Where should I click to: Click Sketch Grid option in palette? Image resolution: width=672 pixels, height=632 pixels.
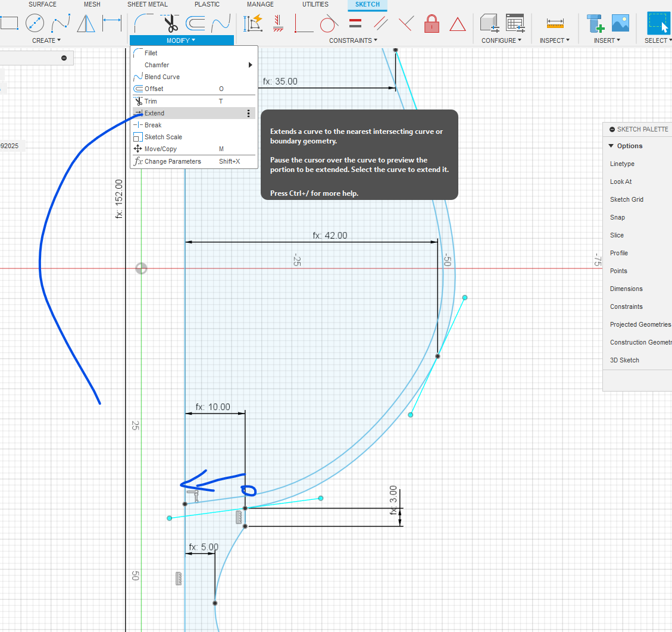coord(627,199)
